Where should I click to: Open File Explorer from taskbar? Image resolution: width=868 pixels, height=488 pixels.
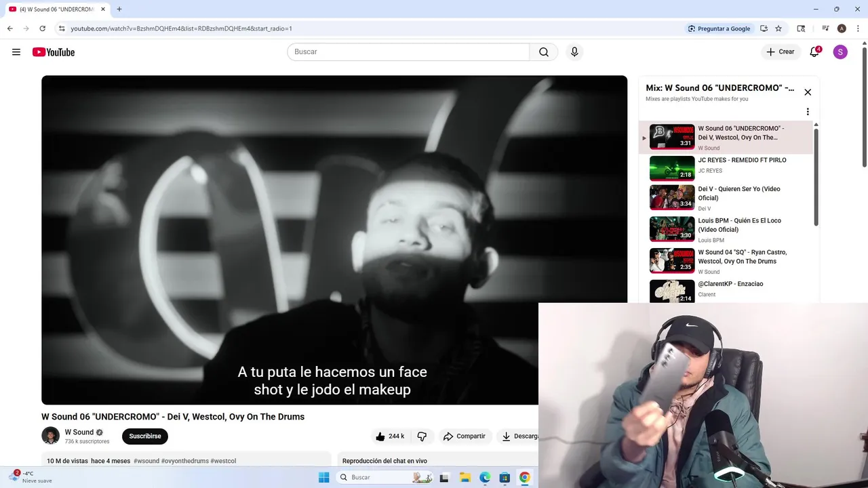[465, 477]
